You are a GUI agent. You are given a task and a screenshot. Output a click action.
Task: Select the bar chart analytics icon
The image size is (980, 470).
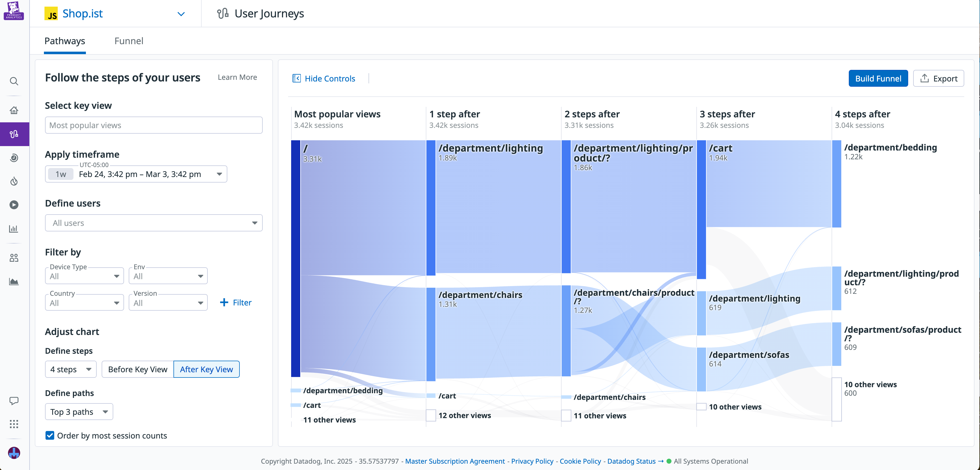(x=14, y=229)
